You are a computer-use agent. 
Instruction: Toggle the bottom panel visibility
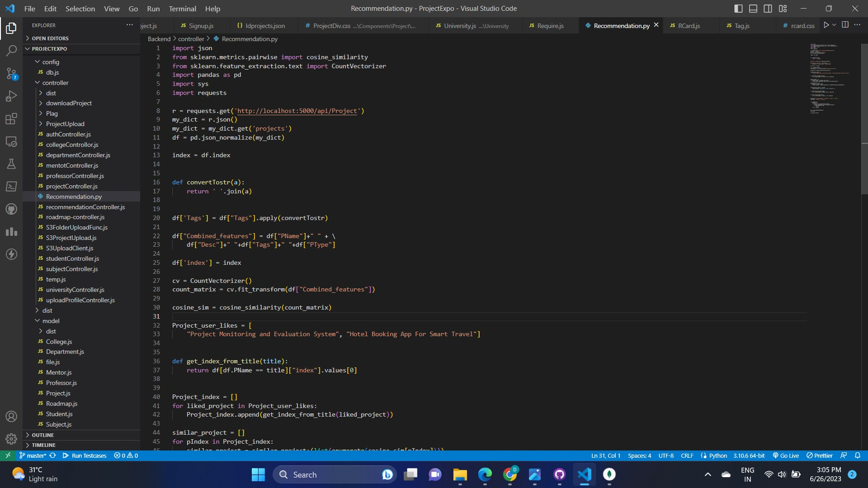click(x=753, y=8)
